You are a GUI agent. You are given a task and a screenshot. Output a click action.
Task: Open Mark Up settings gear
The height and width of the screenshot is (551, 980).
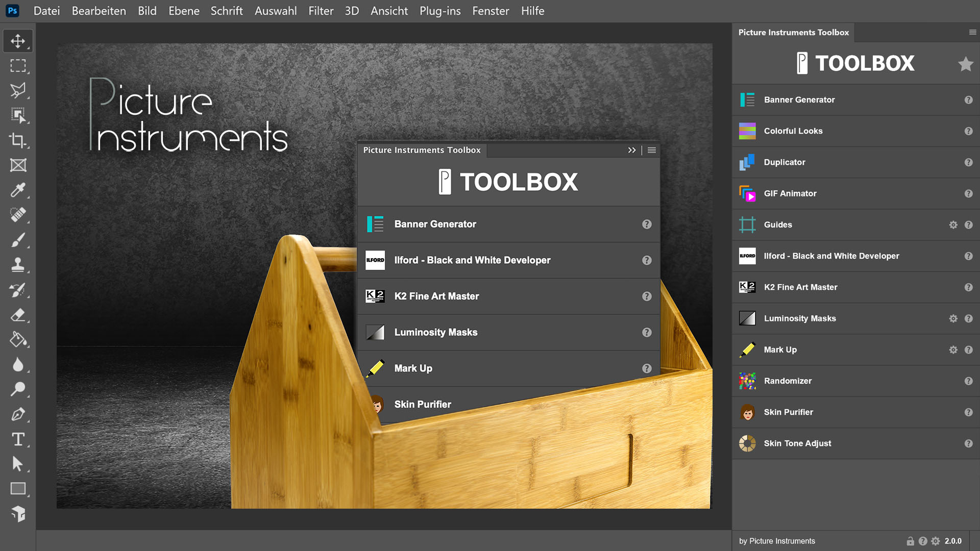click(x=953, y=350)
